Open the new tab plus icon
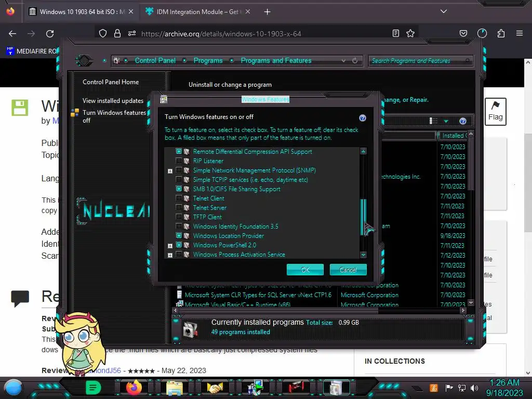Screen dimensions: 532x399 pos(268,12)
